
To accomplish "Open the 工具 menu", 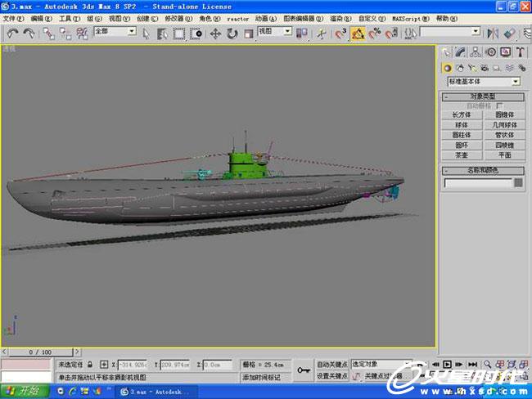I will 70,19.
